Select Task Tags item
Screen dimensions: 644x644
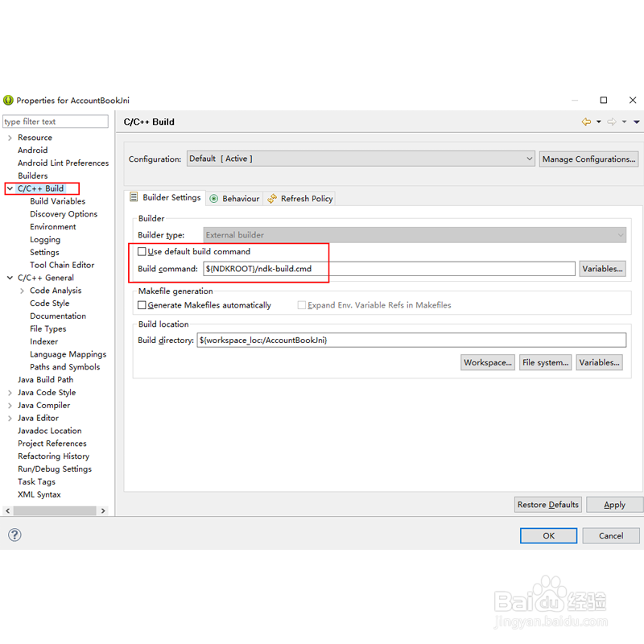click(36, 481)
